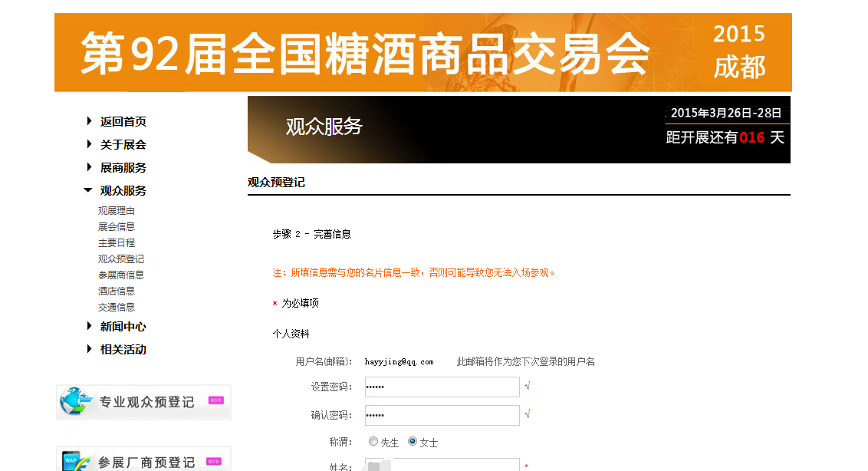This screenshot has width=868, height=471.
Task: Go to 酒店信息 submenu link
Action: pos(117,291)
